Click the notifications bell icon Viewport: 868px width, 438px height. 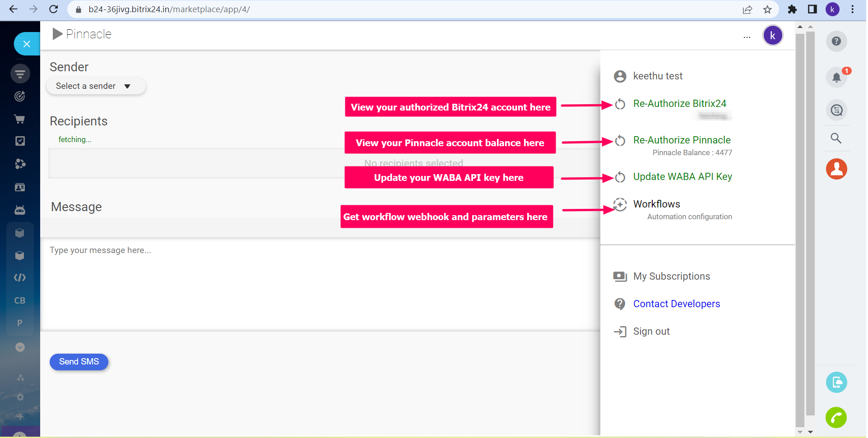coord(836,77)
